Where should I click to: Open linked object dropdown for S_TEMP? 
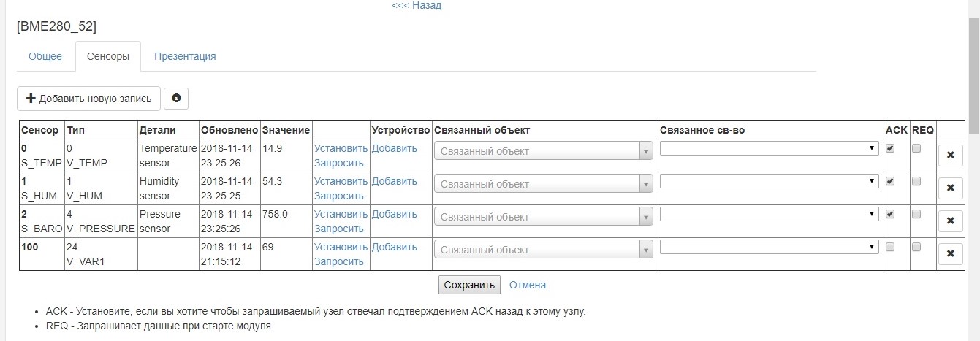click(x=544, y=151)
